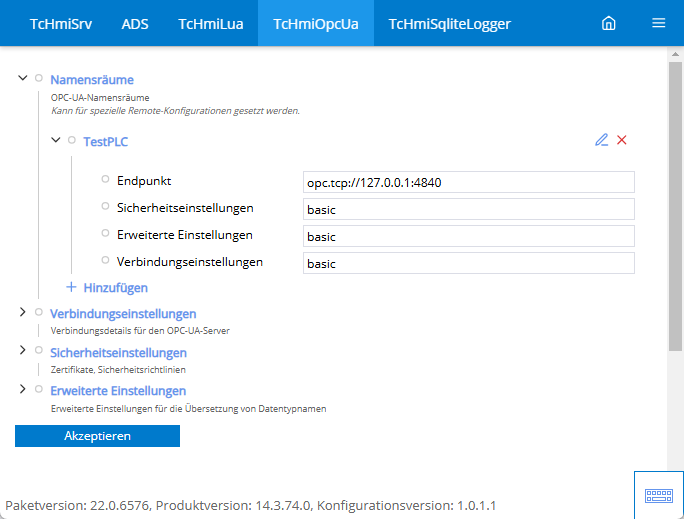This screenshot has width=684, height=519.
Task: Switch to the ADS tab
Action: coord(135,24)
